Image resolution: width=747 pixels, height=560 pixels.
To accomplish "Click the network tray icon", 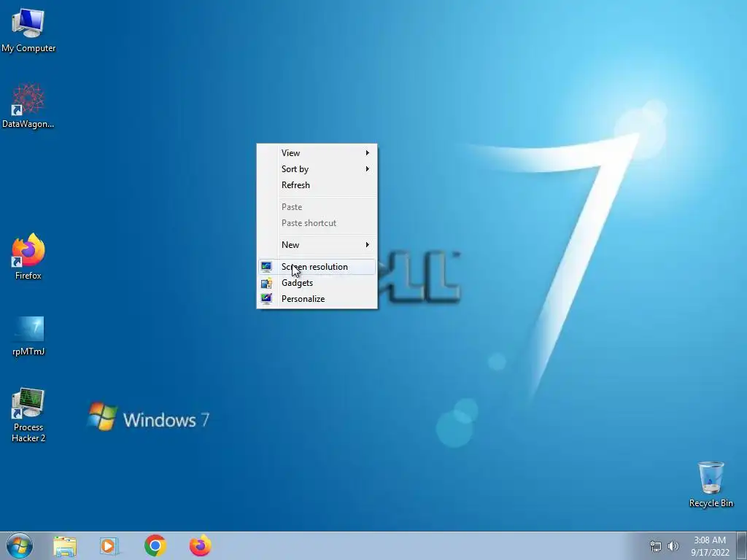I will click(x=656, y=546).
